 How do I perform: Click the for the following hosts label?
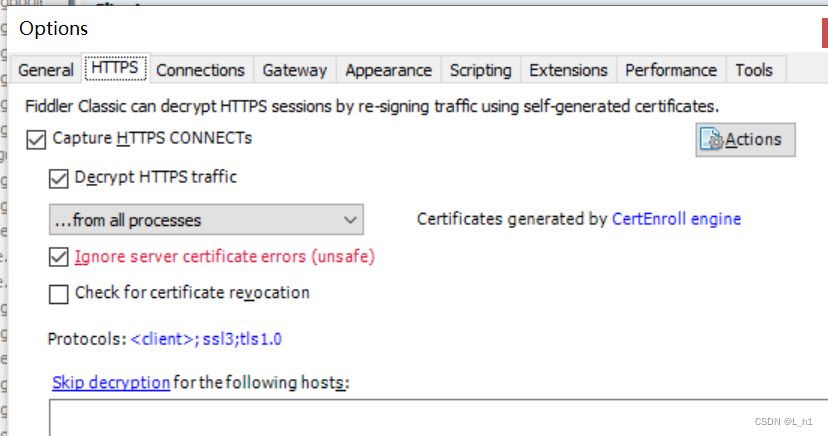click(261, 382)
